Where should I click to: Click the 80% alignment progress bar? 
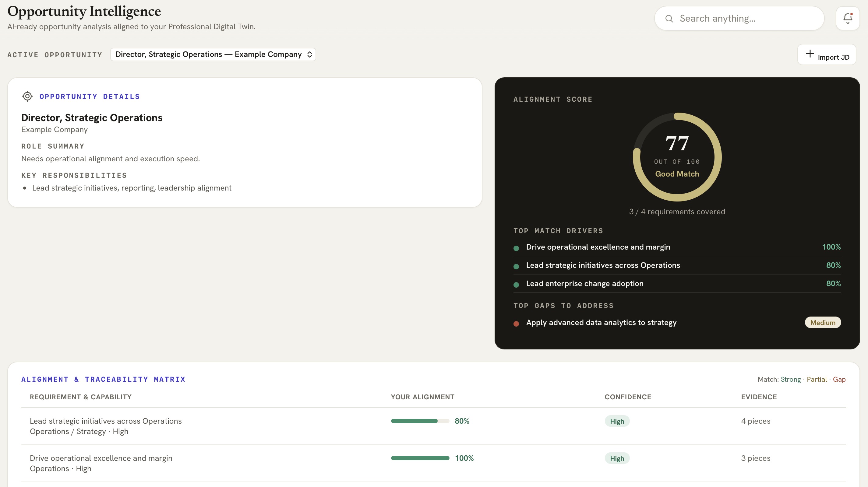(x=420, y=421)
